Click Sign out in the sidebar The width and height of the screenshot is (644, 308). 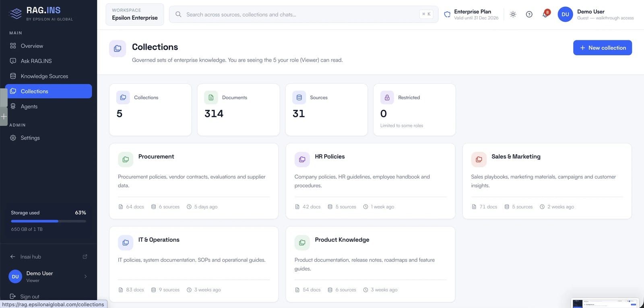(25, 296)
